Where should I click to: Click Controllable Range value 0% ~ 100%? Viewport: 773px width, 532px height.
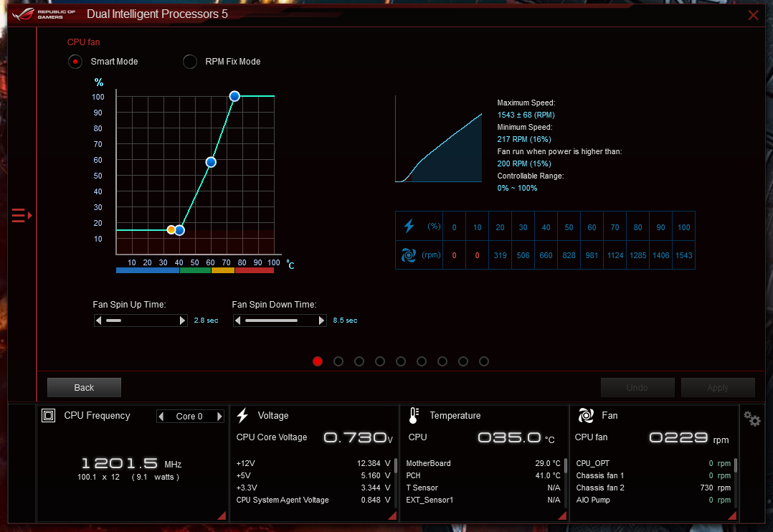(517, 188)
